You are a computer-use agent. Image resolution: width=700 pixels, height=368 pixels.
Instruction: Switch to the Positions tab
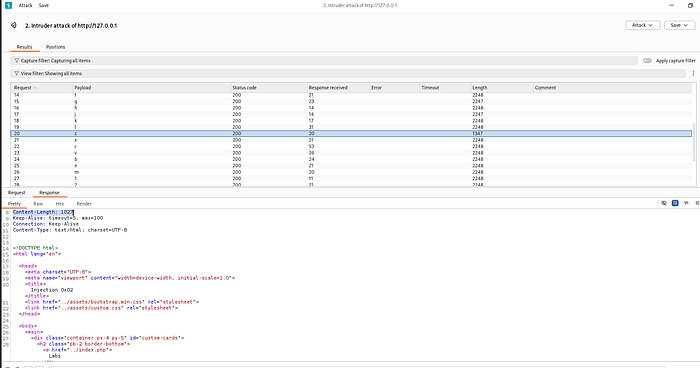[x=55, y=47]
